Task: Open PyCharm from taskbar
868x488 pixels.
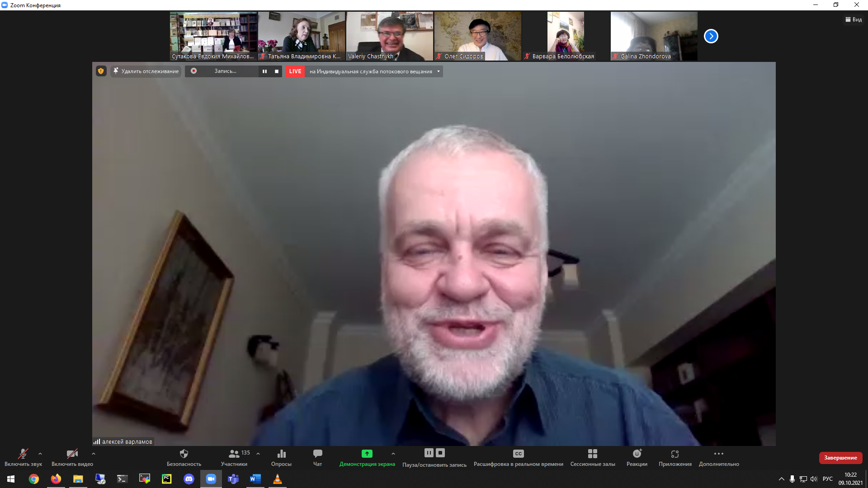Action: point(167,479)
